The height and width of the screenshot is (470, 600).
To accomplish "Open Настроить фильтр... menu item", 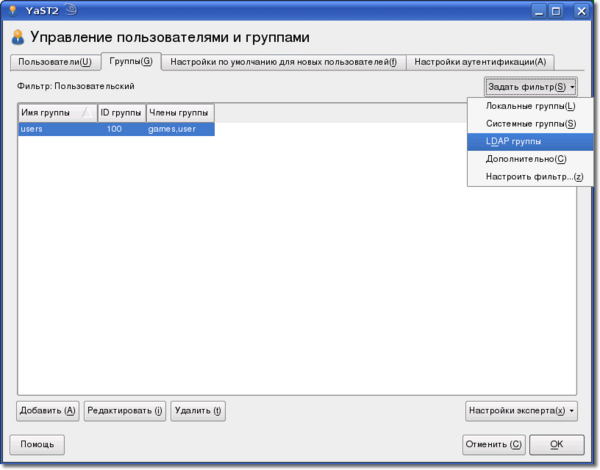I will [x=530, y=177].
